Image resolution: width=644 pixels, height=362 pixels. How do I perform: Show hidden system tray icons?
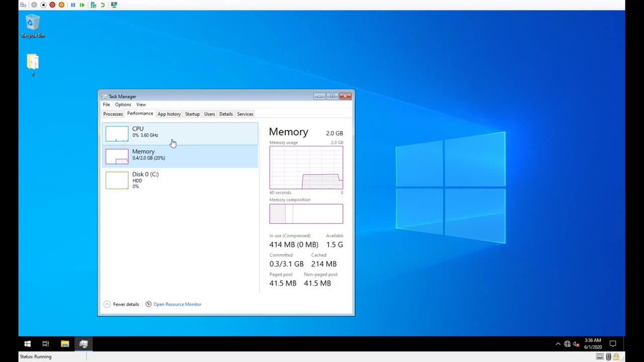(x=558, y=344)
